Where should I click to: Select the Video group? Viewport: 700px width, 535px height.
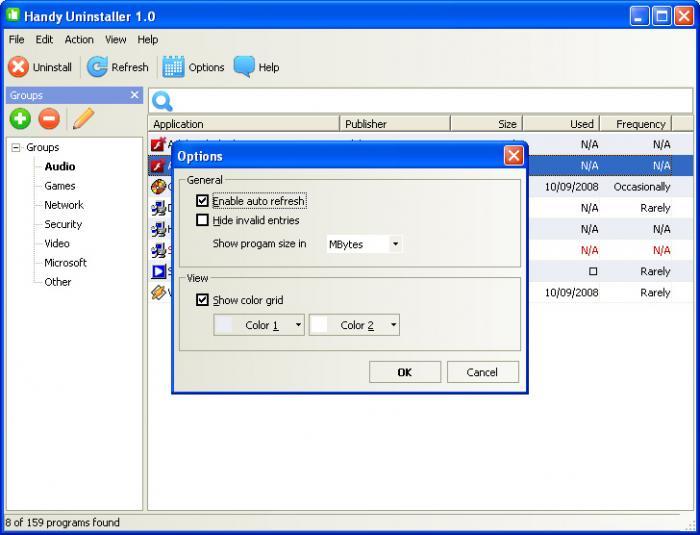(57, 243)
